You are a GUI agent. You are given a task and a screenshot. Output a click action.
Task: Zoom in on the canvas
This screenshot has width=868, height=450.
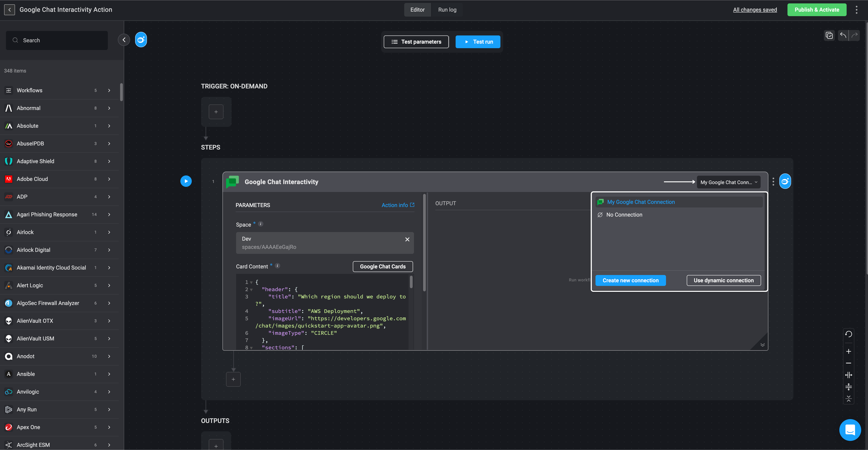tap(848, 351)
